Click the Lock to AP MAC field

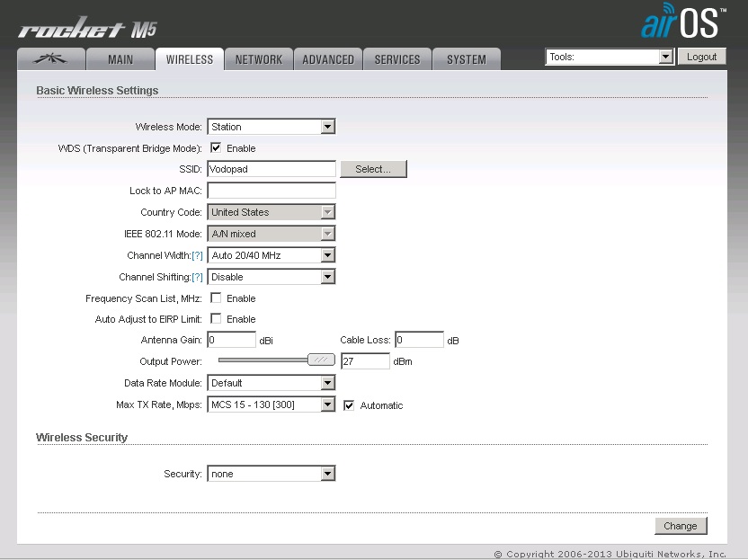tap(271, 191)
